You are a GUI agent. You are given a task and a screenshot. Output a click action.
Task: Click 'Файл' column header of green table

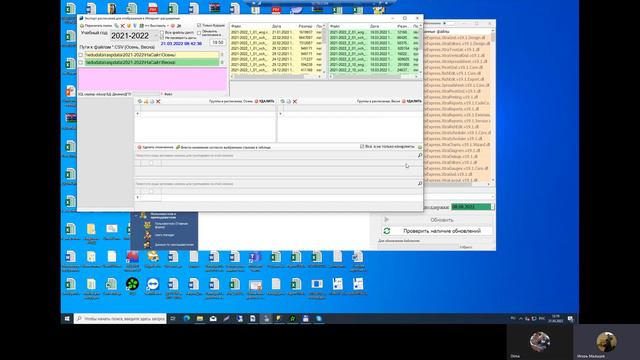(x=335, y=26)
